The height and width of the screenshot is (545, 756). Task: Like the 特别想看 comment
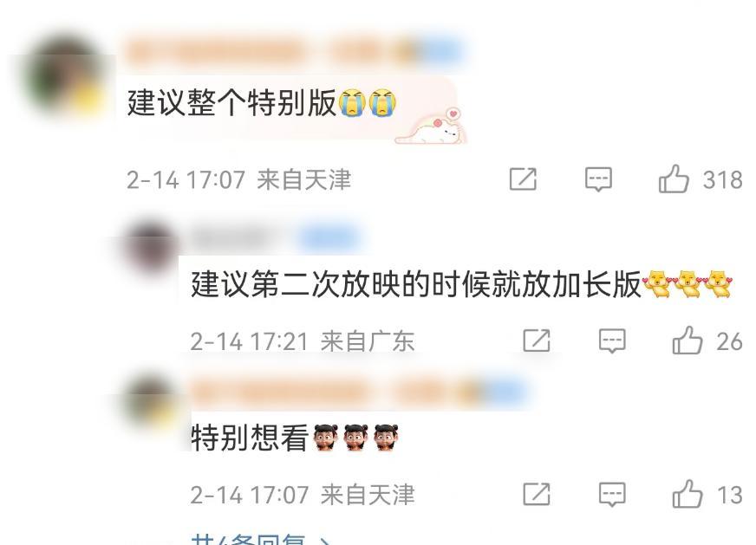687,495
